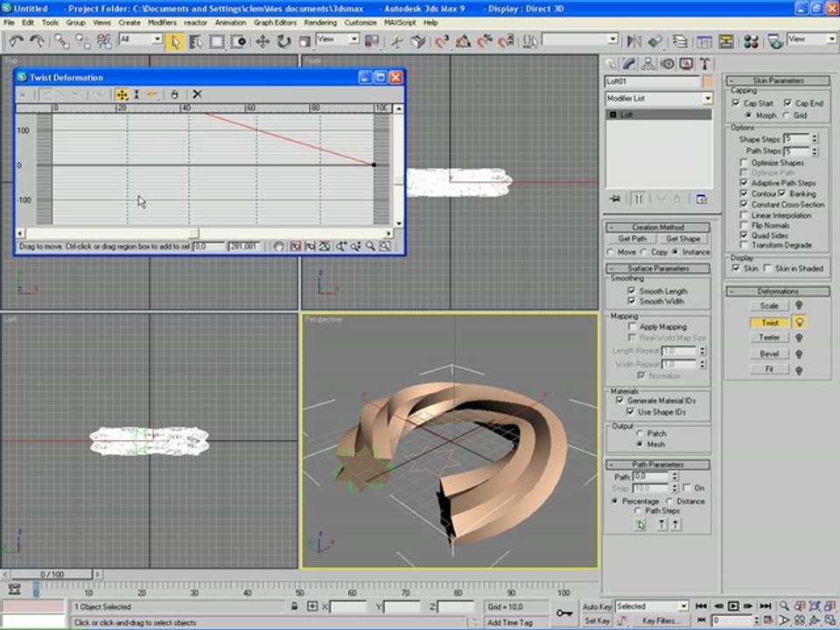Choose the Select and Move tool
Image resolution: width=840 pixels, height=630 pixels.
tap(262, 41)
